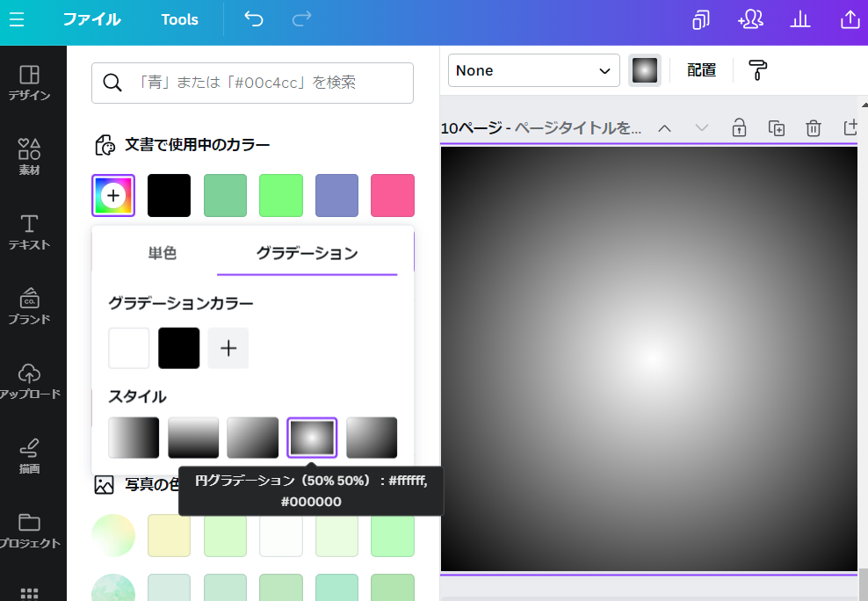The width and height of the screenshot is (868, 601).
Task: Click the page title ページタイトルを...
Action: 578,128
